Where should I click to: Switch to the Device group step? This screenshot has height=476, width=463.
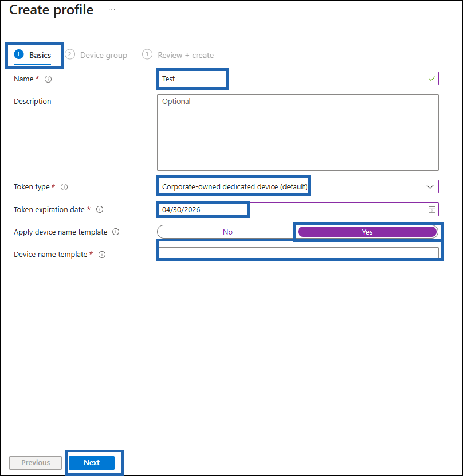[96, 55]
